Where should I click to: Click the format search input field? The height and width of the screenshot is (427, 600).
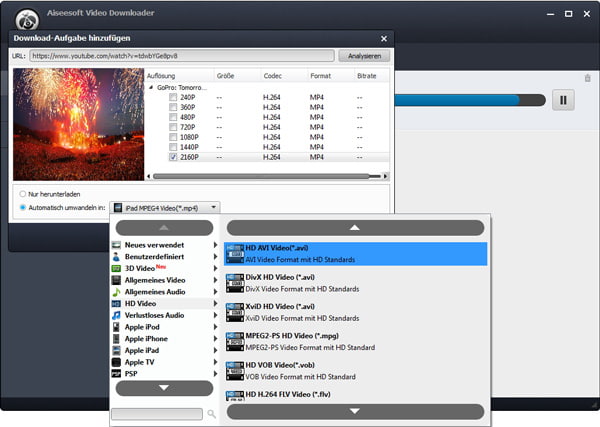point(157,414)
